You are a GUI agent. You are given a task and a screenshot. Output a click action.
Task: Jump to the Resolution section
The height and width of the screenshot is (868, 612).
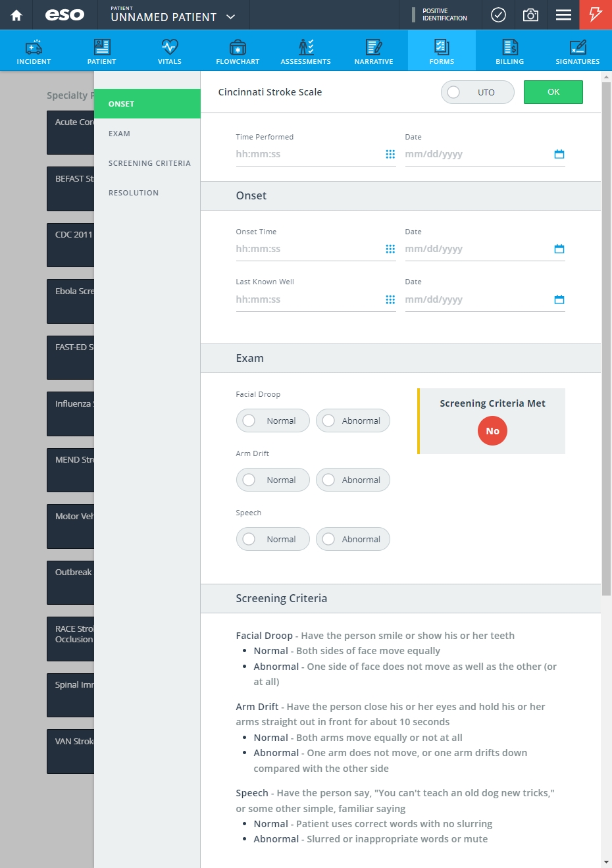(x=147, y=193)
